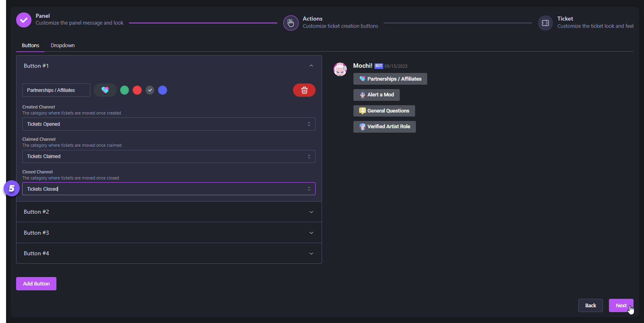Expand the Button #2 section
Viewport: 644px width, 323px height.
coord(168,212)
